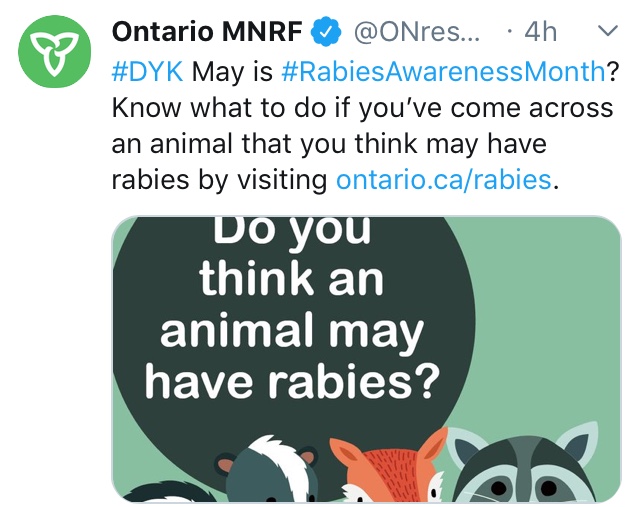Tap the black-and-white skunk head illustration
The image size is (640, 507).
tap(272, 472)
